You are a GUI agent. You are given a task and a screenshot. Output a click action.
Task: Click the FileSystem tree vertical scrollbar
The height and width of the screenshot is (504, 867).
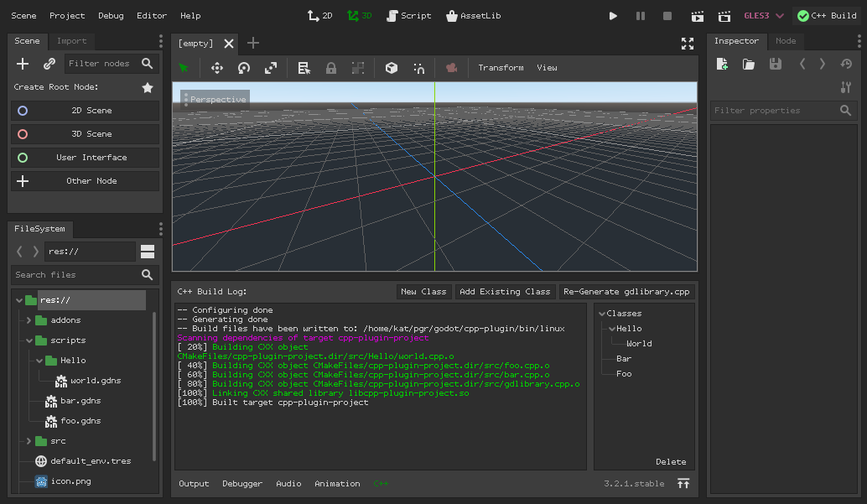[153, 386]
